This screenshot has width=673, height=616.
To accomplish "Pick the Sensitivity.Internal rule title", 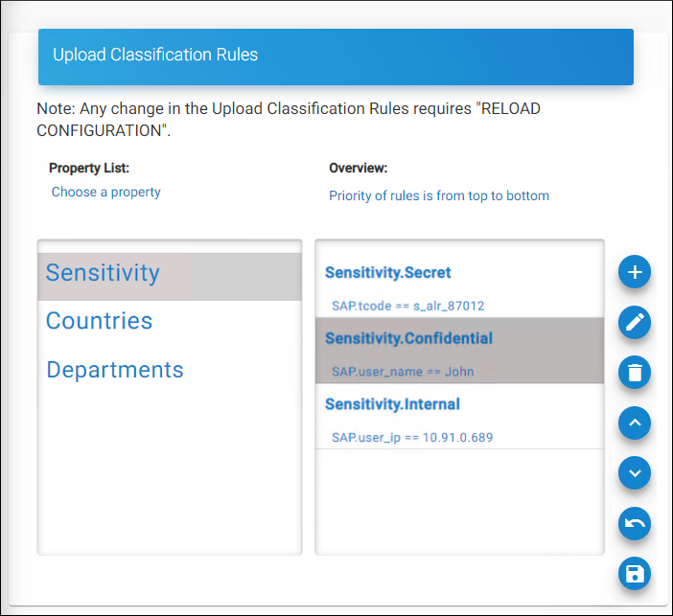I will pos(392,404).
